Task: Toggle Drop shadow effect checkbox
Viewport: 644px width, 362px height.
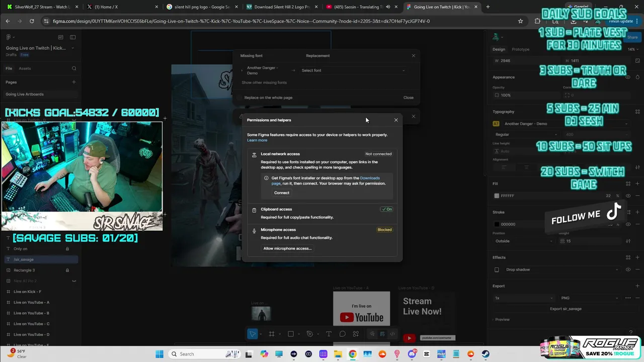Action: [497, 269]
